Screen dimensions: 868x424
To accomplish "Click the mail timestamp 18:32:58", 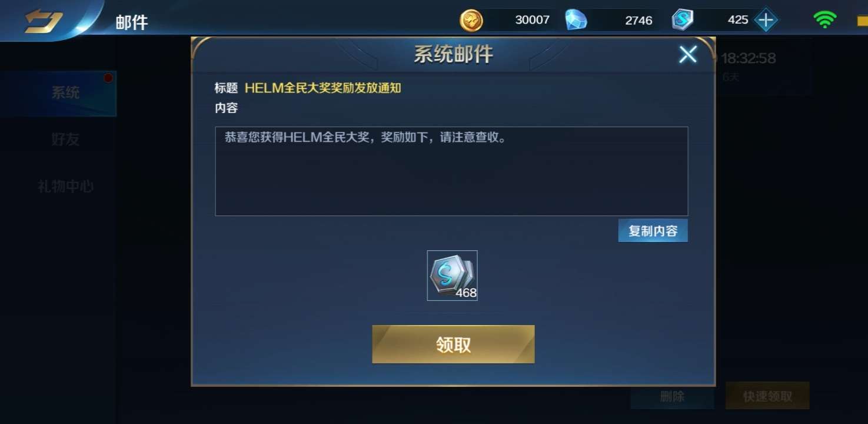I will tap(749, 58).
